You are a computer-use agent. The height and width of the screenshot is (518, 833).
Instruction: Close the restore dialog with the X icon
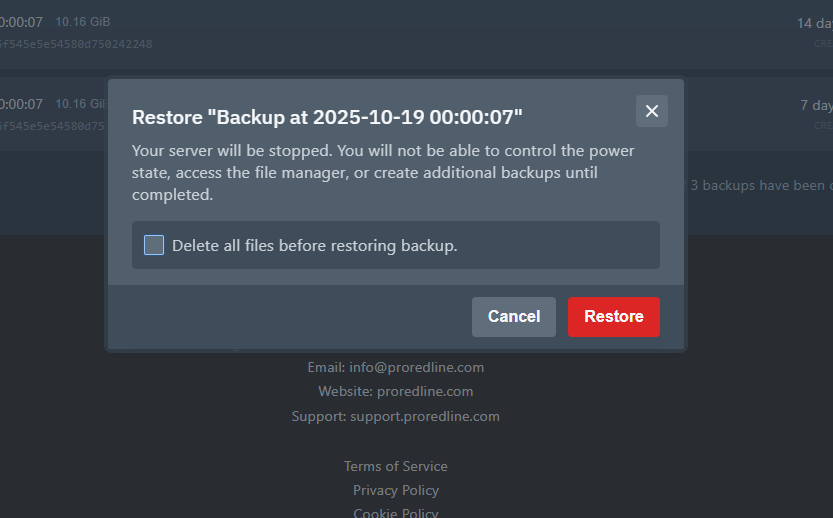[652, 111]
